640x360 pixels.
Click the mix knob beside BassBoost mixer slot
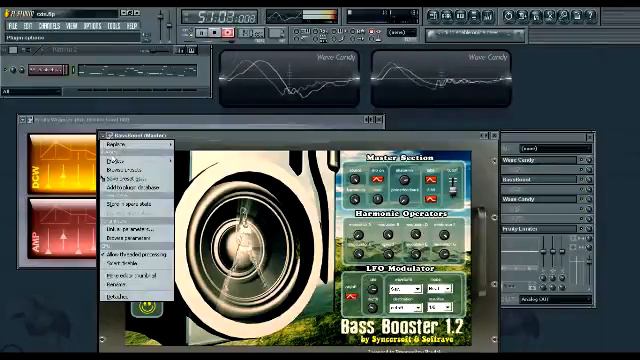pyautogui.click(x=589, y=180)
